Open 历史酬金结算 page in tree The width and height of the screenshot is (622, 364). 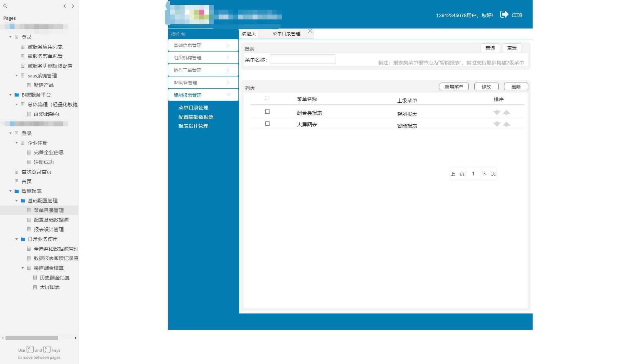(55, 278)
